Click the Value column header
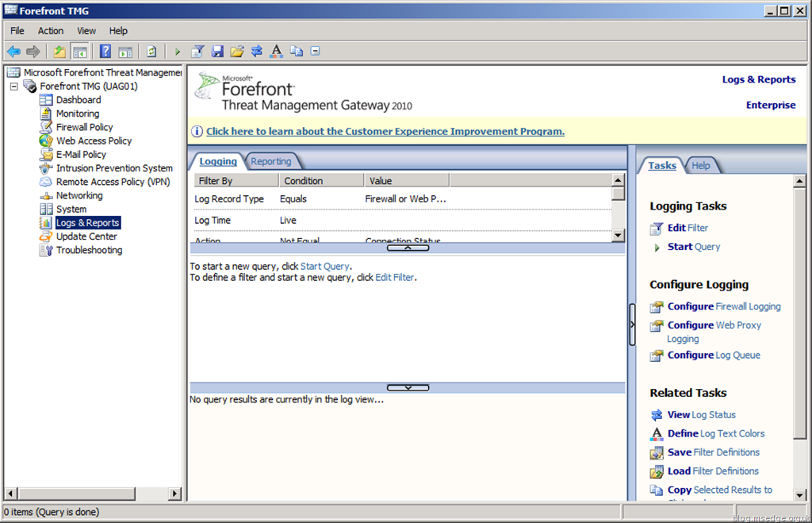 406,180
